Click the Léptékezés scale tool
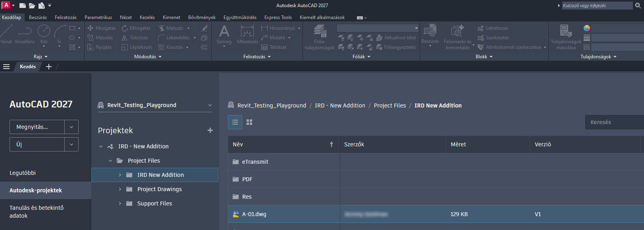 137,47
